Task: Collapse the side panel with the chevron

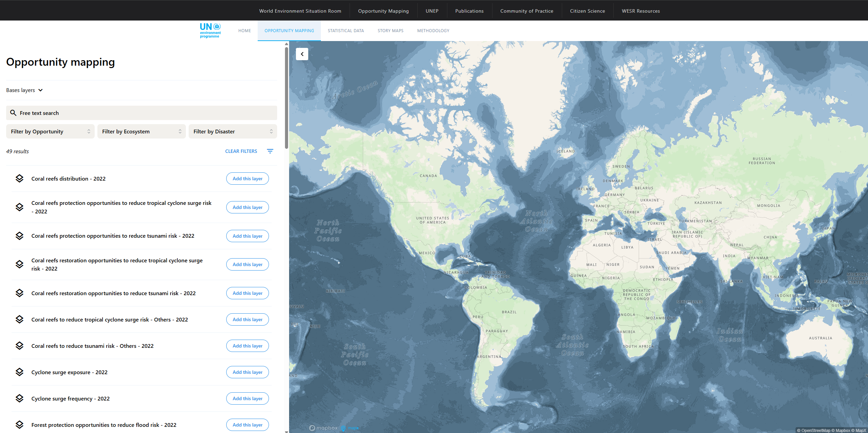Action: [302, 54]
